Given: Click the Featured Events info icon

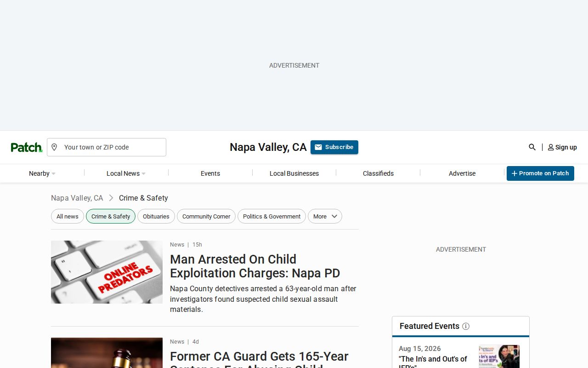Looking at the screenshot, I should pyautogui.click(x=466, y=326).
